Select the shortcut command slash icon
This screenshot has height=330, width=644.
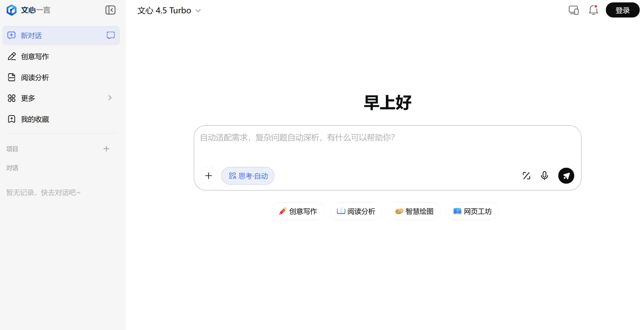tap(527, 175)
